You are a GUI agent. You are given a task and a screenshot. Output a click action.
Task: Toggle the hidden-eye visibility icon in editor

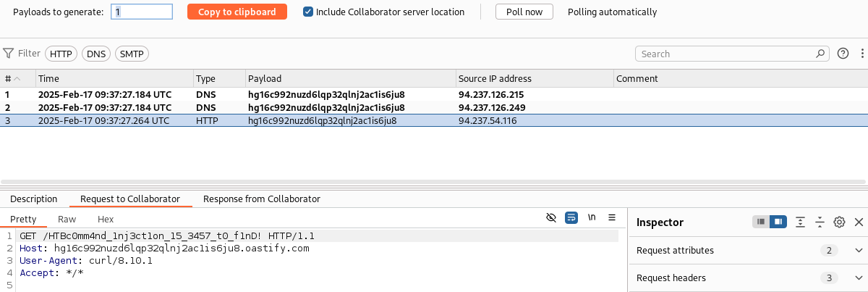[x=551, y=217]
